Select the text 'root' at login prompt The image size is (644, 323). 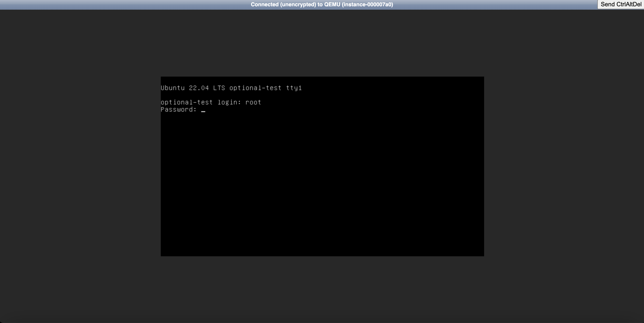253,102
